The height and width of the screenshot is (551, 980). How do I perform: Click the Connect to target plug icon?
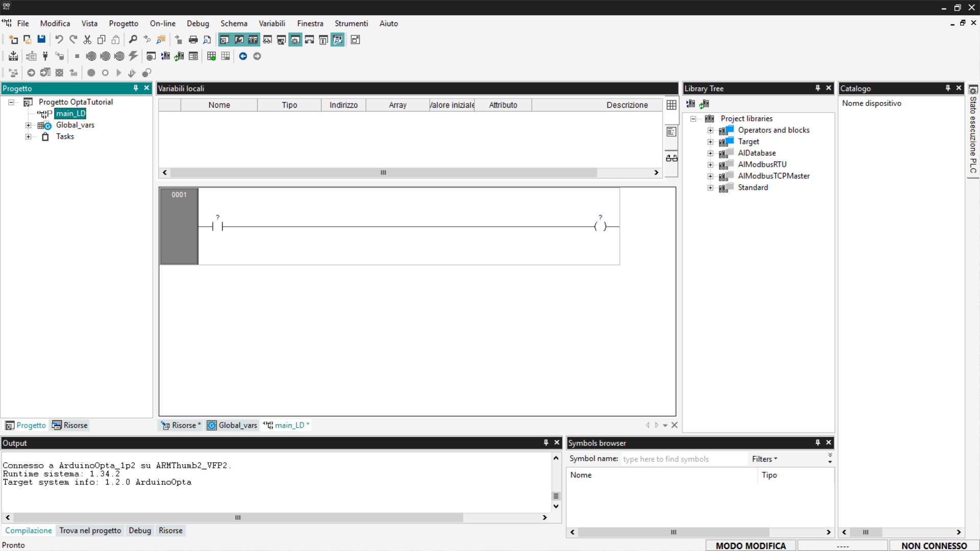(45, 56)
